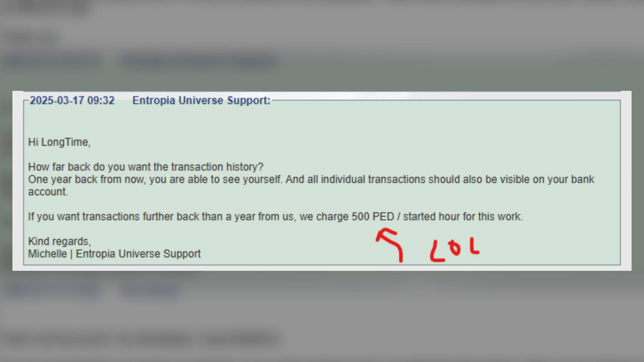Click the Michelle signature line
Image resolution: width=644 pixels, height=362 pixels.
pos(114,254)
